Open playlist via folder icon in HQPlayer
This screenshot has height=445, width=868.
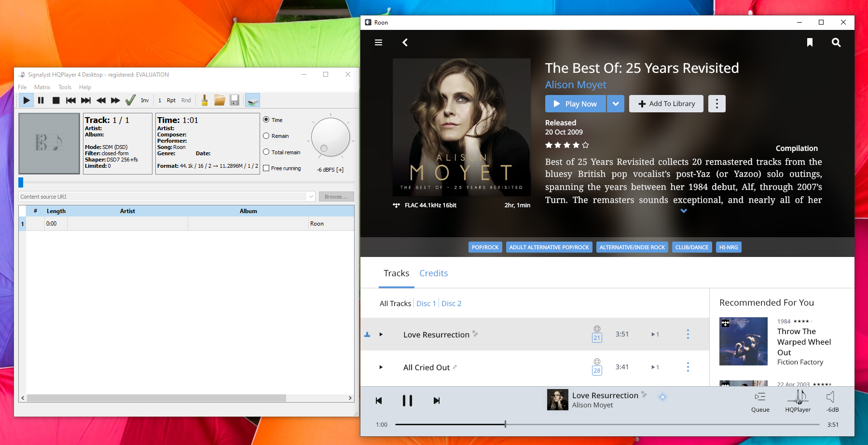click(x=220, y=100)
